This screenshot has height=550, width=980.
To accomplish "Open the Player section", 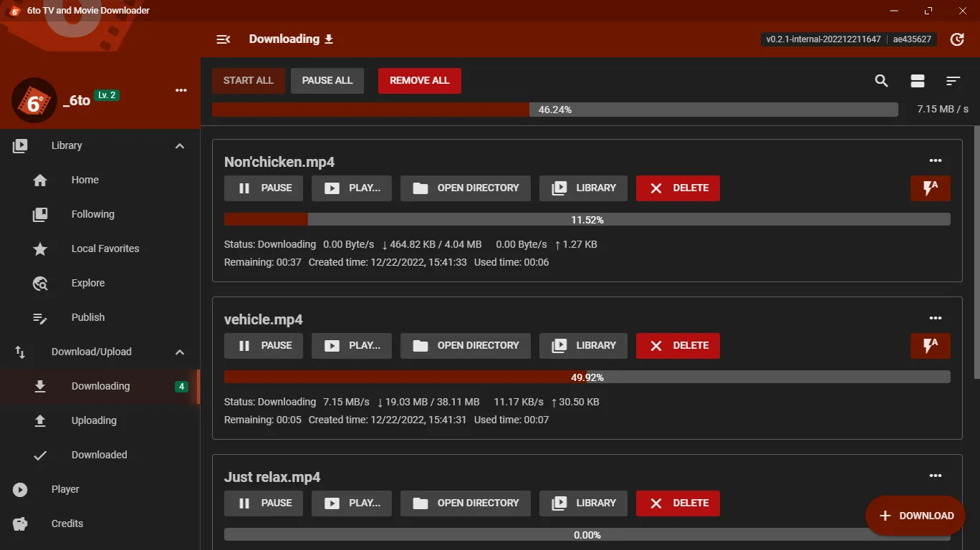I will point(100,489).
